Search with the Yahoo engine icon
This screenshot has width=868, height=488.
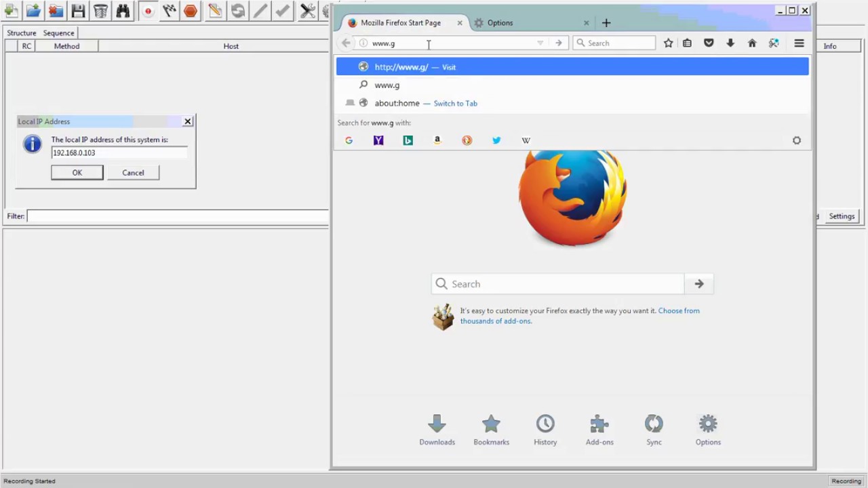378,140
